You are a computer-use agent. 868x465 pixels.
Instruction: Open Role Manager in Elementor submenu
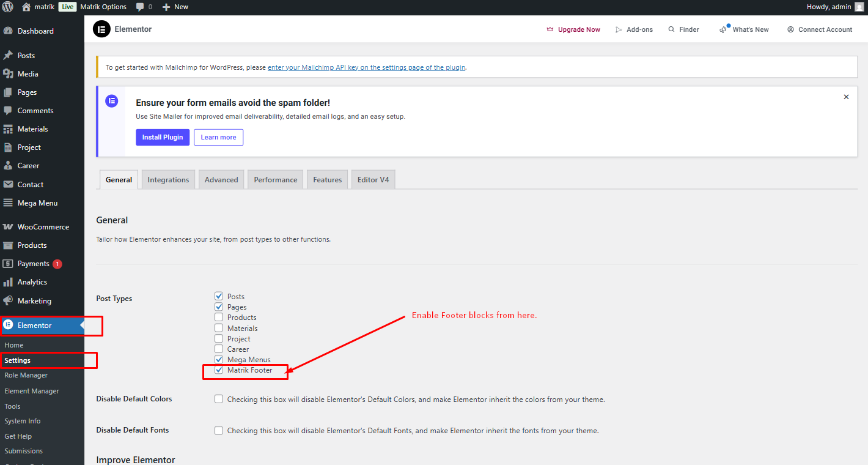[x=26, y=375]
